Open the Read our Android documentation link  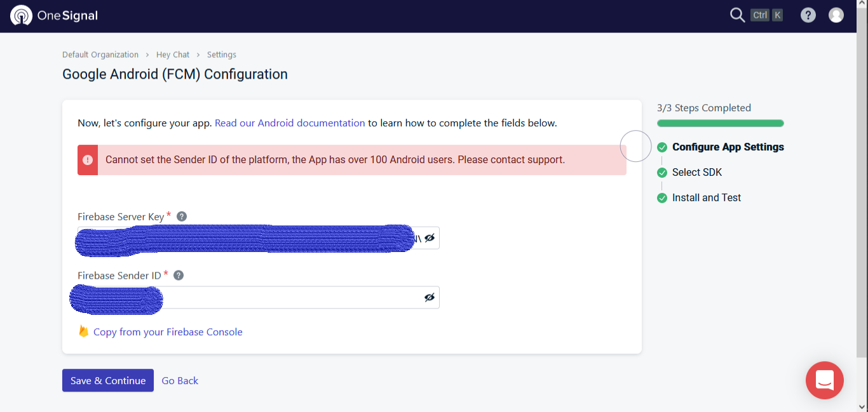290,123
